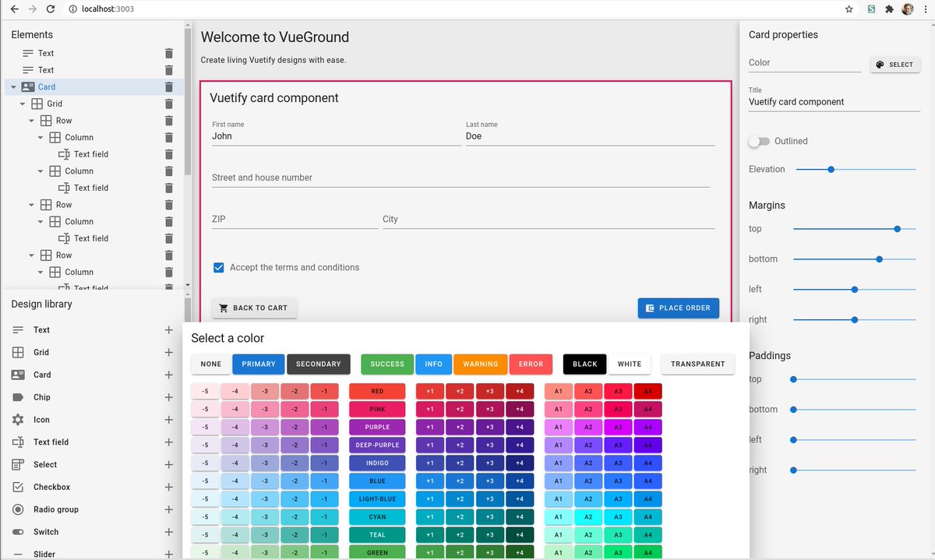Click the Card icon in Elements tree

(28, 87)
